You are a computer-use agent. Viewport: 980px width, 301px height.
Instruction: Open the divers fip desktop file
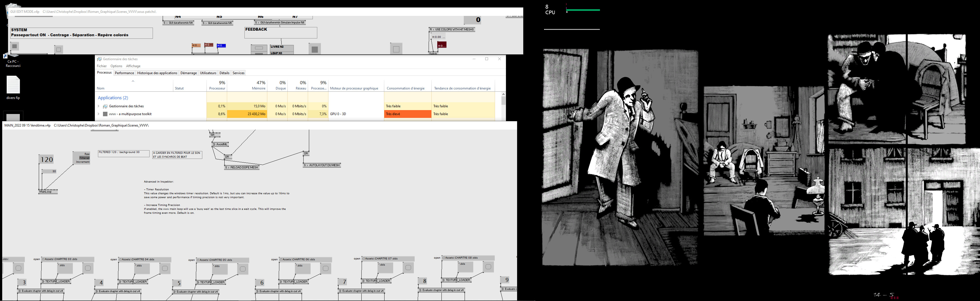point(13,88)
